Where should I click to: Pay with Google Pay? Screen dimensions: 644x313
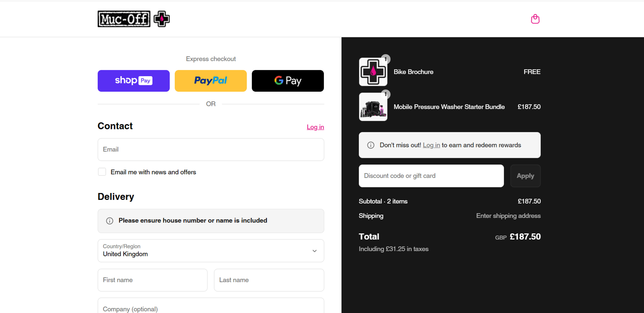(288, 81)
